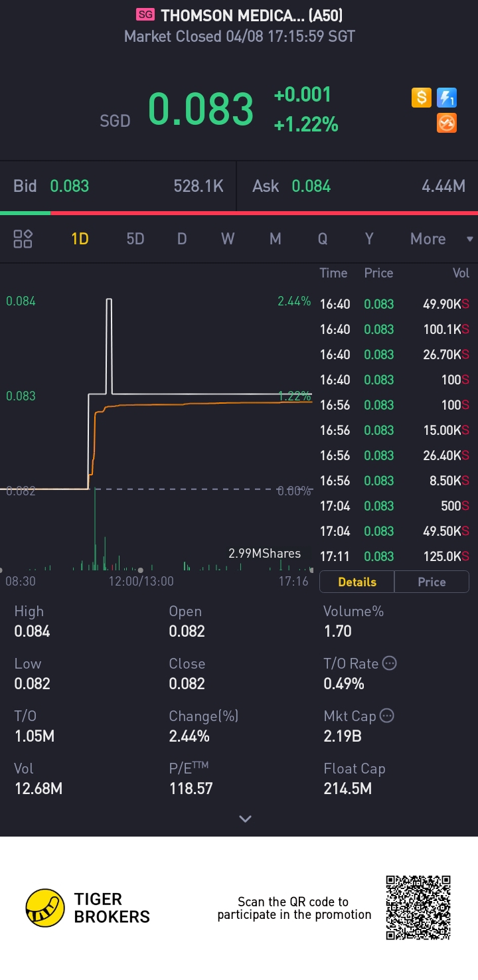Switch to the W weekly chart

(x=228, y=239)
